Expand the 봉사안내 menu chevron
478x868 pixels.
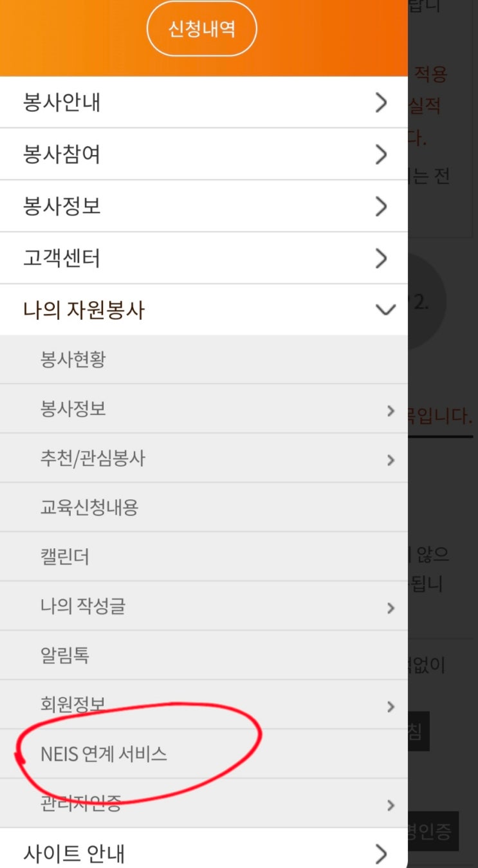tap(381, 102)
